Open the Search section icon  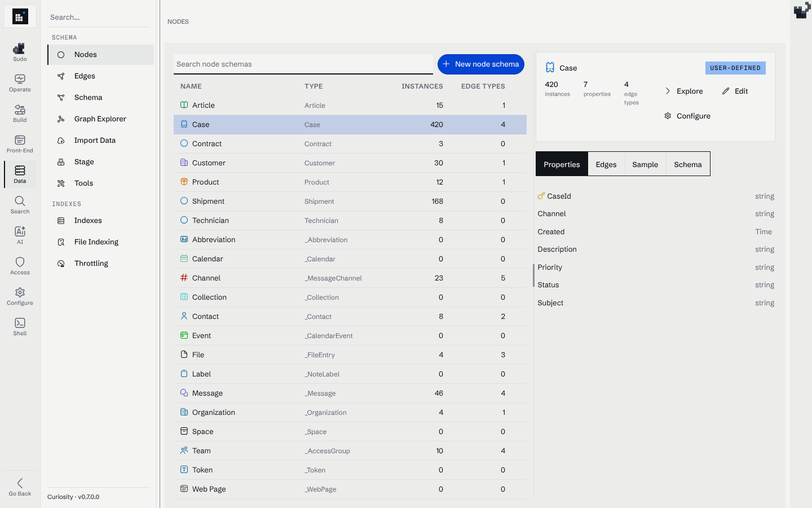click(20, 201)
